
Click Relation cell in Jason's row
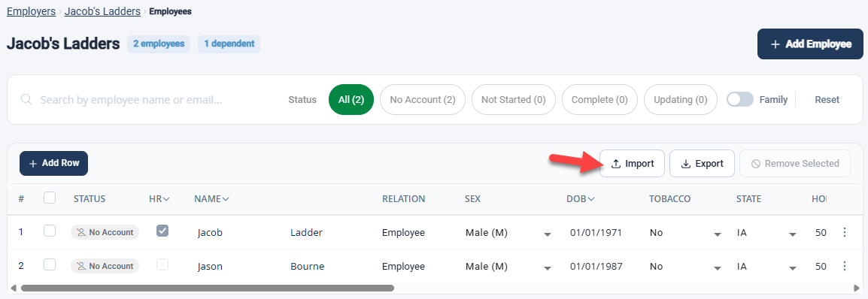tap(404, 267)
